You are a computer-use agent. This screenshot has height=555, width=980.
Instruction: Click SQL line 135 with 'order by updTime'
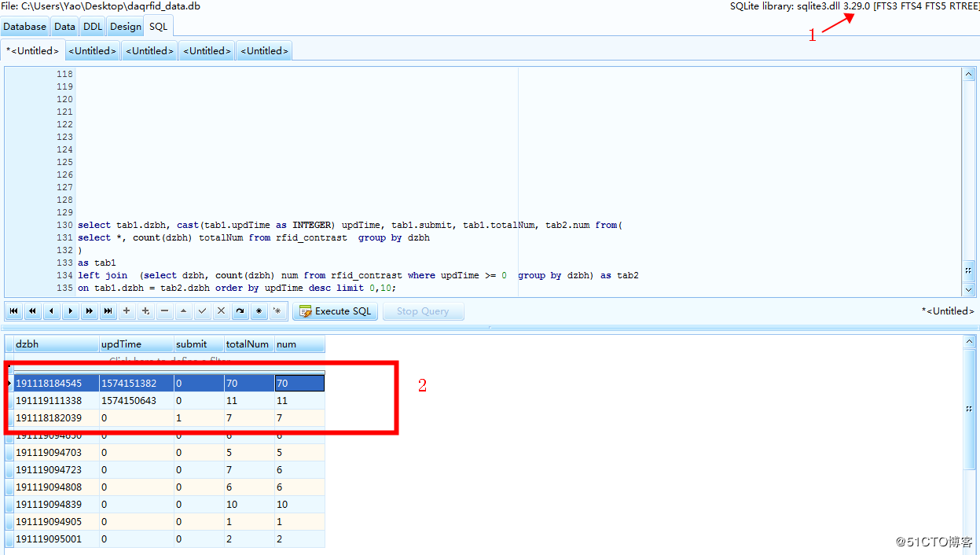[x=237, y=288]
